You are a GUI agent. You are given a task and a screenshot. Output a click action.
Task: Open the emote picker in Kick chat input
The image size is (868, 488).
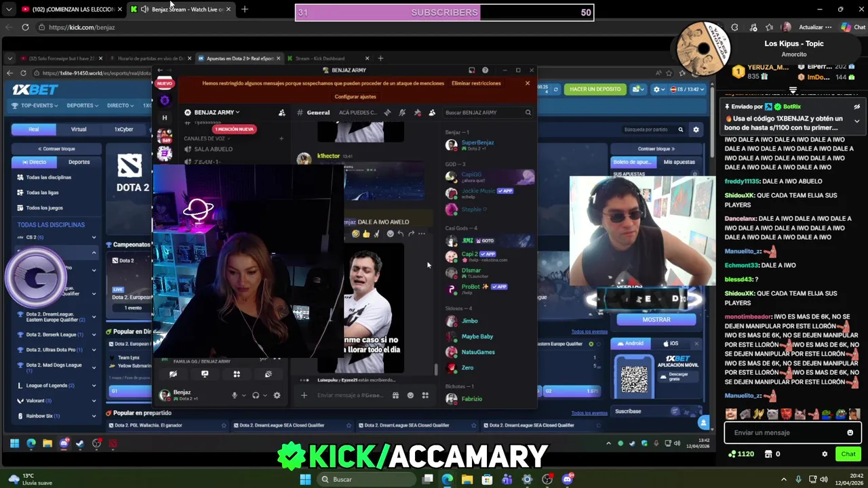click(850, 432)
